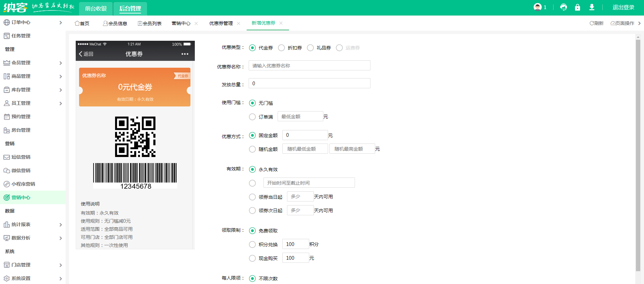
Task: Open the marketing center target icon
Action: coord(7,197)
